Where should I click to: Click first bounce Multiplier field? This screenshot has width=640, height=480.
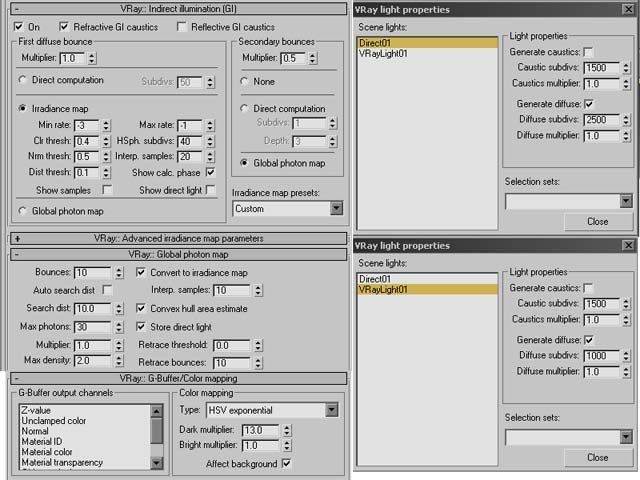73,58
